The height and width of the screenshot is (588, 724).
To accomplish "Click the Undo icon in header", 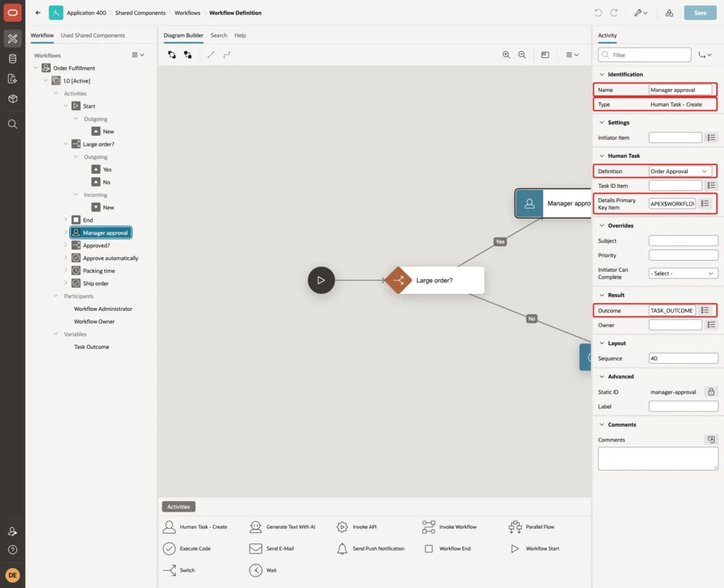I will pyautogui.click(x=598, y=13).
